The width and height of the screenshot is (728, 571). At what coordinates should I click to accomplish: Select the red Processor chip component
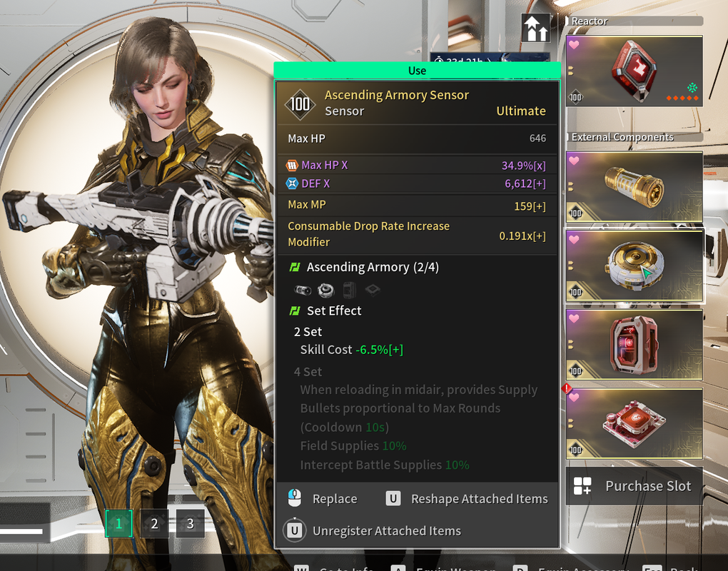pos(635,423)
